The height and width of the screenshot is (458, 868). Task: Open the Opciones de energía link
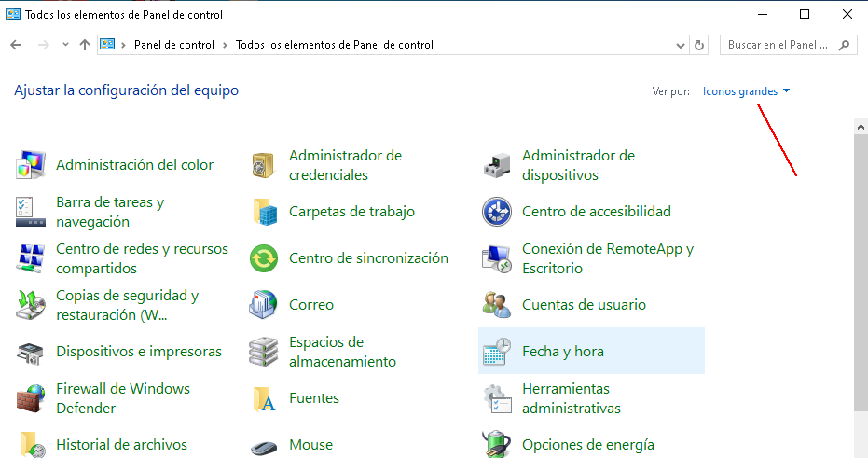588,445
